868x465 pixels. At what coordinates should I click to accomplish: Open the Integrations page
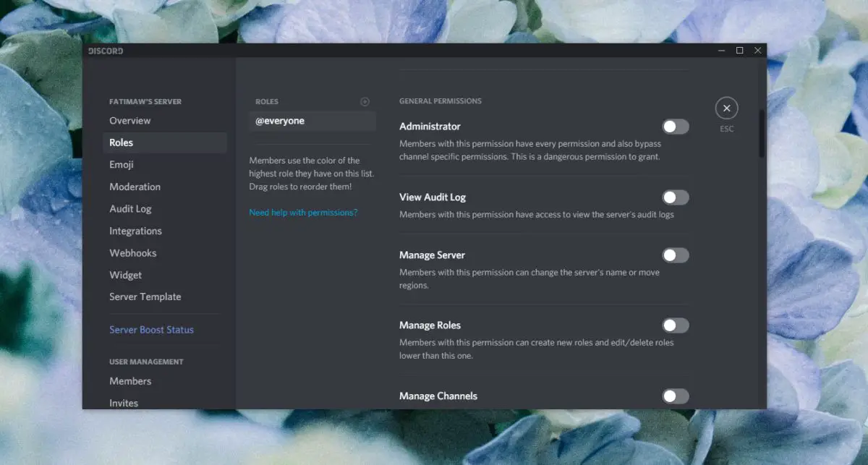pos(165,231)
